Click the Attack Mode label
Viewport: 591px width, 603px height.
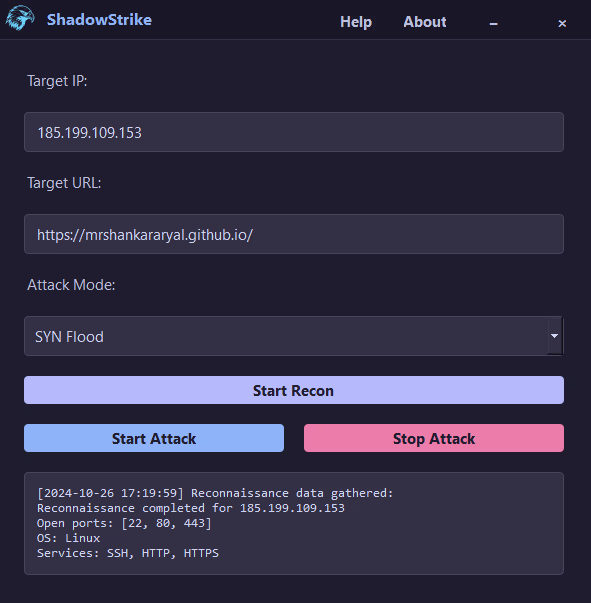71,285
